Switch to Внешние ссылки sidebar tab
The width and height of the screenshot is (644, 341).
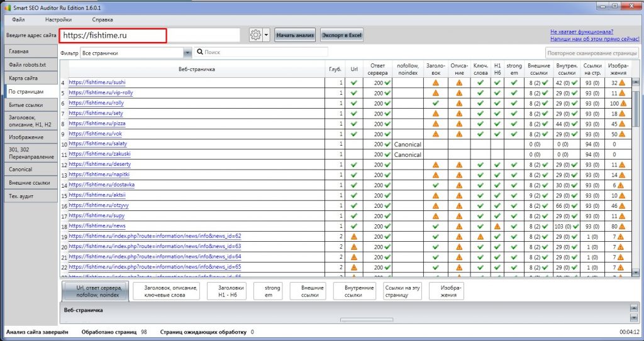click(31, 183)
